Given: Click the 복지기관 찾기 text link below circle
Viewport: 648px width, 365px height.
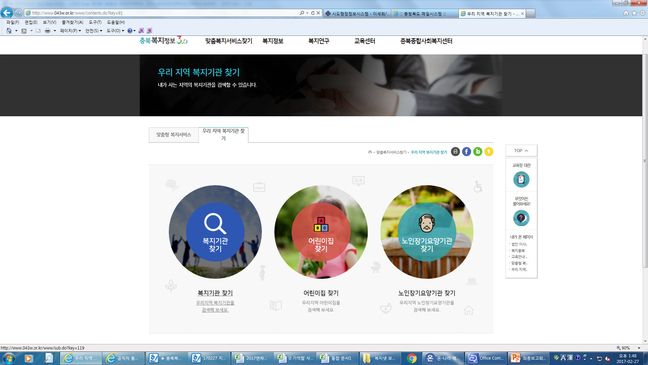Looking at the screenshot, I should (x=215, y=293).
